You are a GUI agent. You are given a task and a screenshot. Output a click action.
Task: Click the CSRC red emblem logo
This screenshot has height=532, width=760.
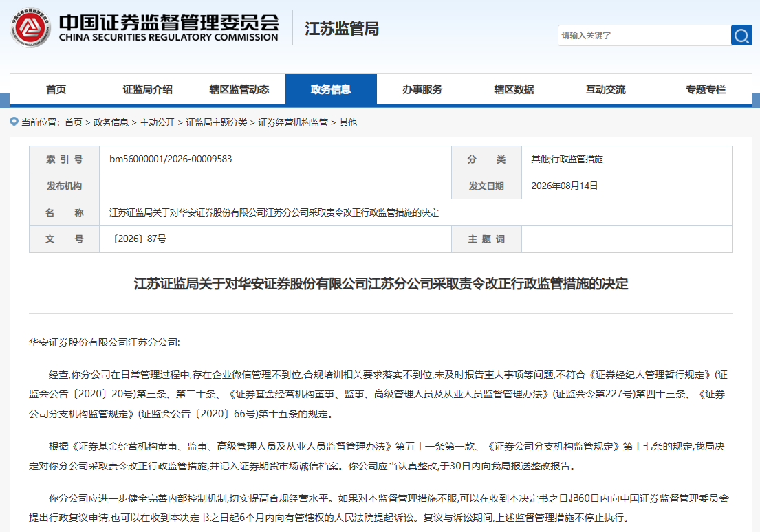30,27
